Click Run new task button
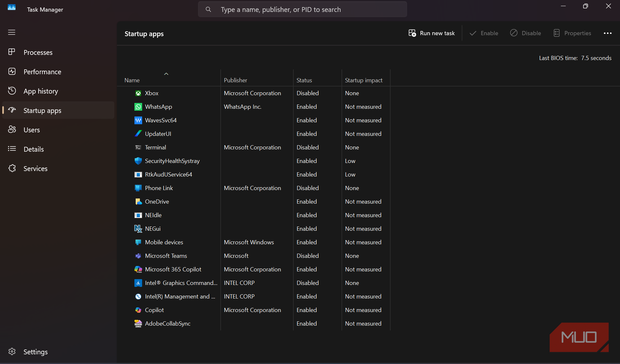The height and width of the screenshot is (364, 620). tap(432, 33)
